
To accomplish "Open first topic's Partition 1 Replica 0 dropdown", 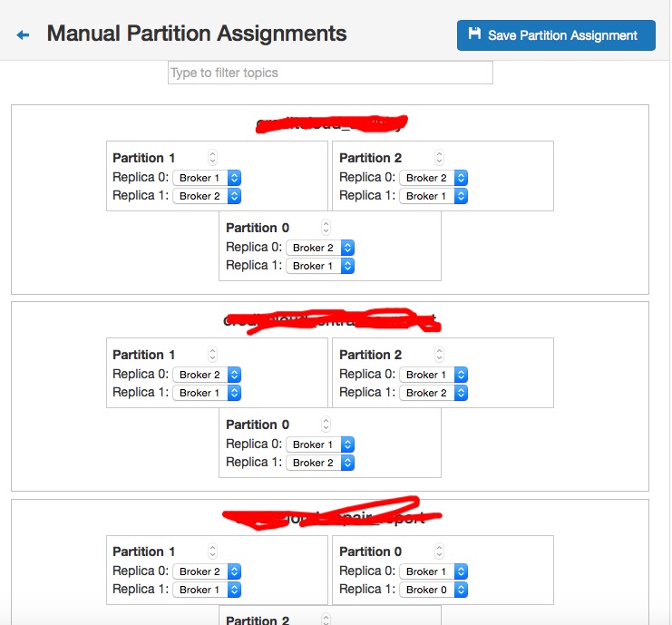I will click(207, 178).
